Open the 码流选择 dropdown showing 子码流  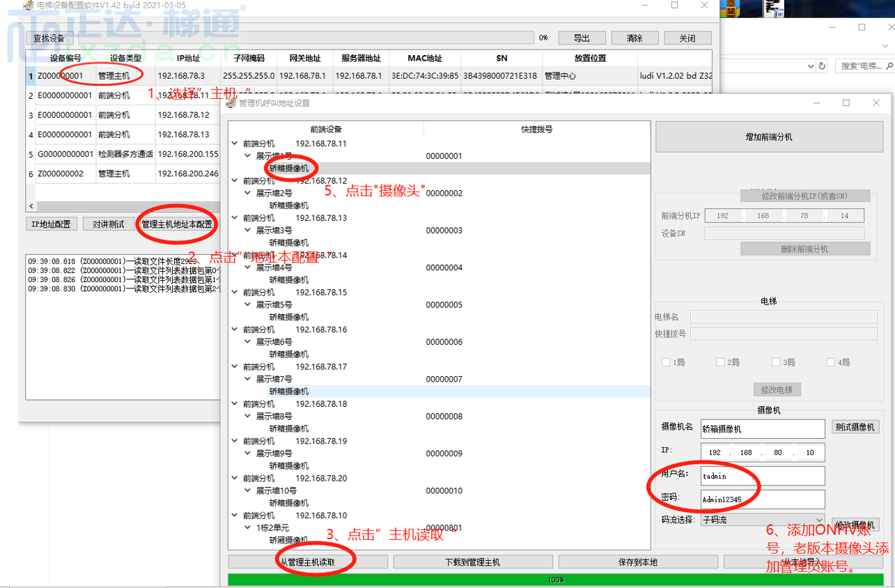pos(763,520)
